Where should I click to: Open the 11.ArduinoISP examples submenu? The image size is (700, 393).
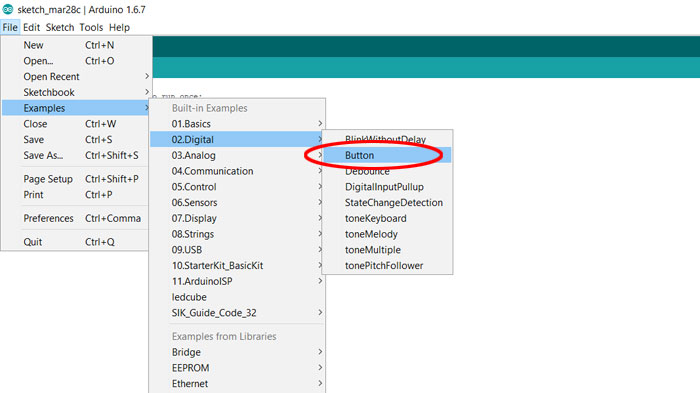[237, 281]
